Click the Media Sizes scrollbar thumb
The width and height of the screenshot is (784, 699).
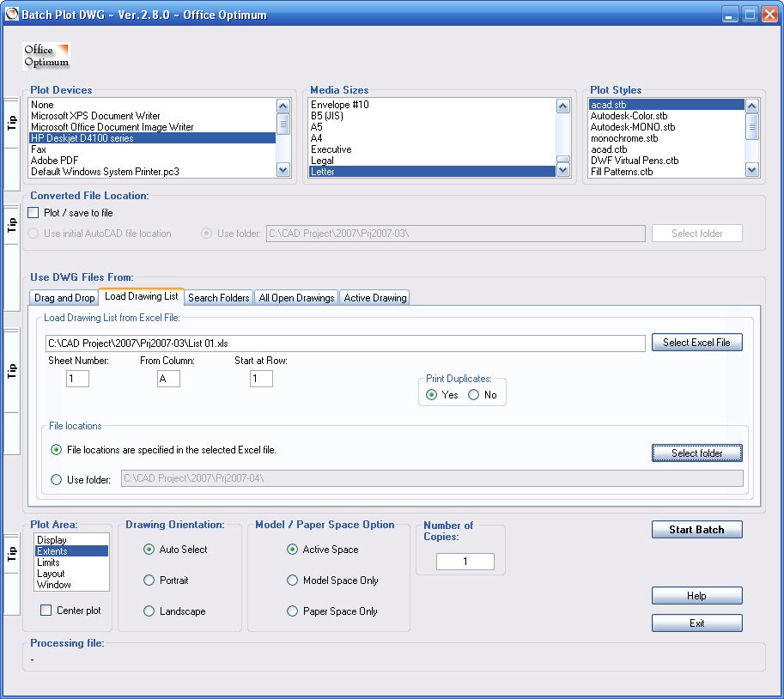tap(563, 159)
